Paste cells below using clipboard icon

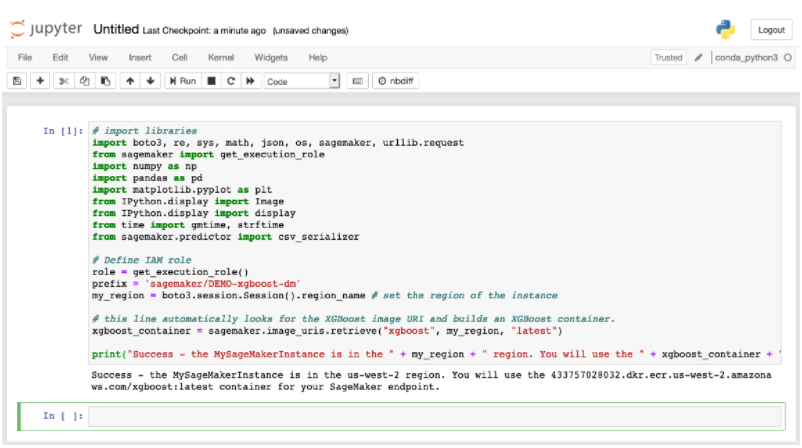pos(106,81)
